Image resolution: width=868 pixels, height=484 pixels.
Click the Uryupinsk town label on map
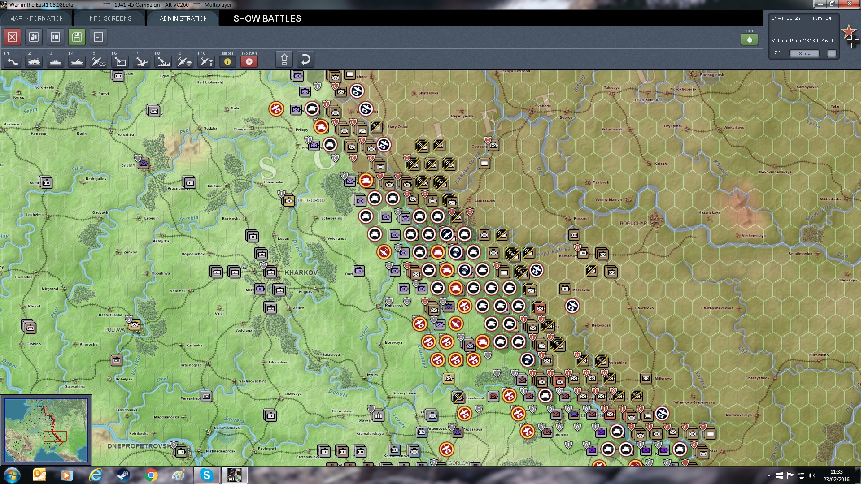click(673, 126)
